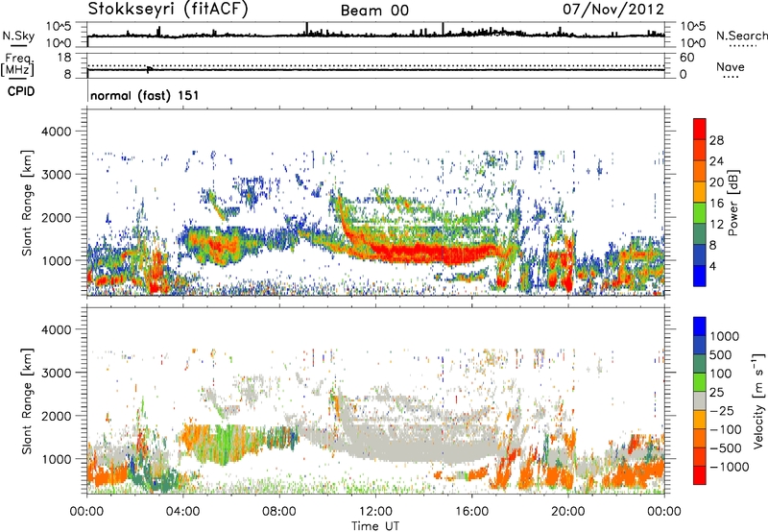Click the '08:00' time tick label

(x=279, y=512)
